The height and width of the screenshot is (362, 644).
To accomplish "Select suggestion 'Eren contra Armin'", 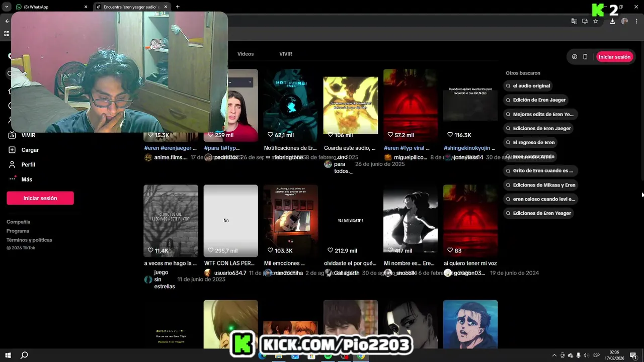I will click(x=530, y=156).
